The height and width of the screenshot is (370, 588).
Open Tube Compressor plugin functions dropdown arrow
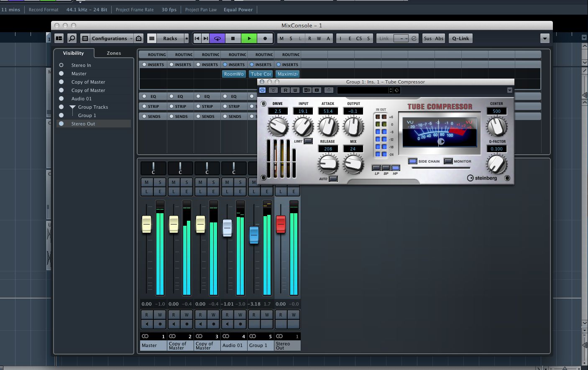point(509,90)
